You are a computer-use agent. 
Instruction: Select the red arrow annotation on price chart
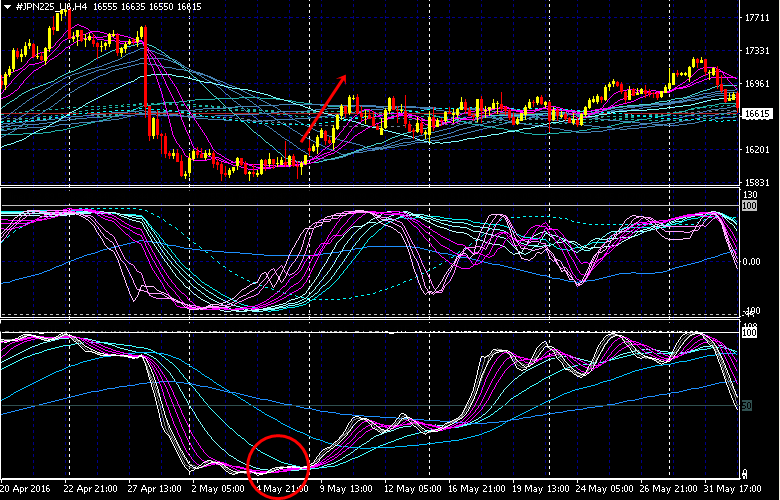[324, 110]
